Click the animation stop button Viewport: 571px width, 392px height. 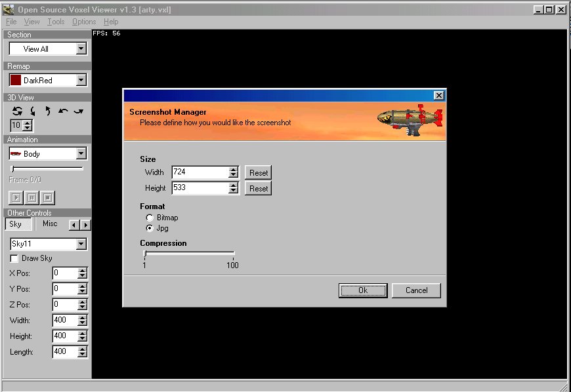[x=48, y=198]
